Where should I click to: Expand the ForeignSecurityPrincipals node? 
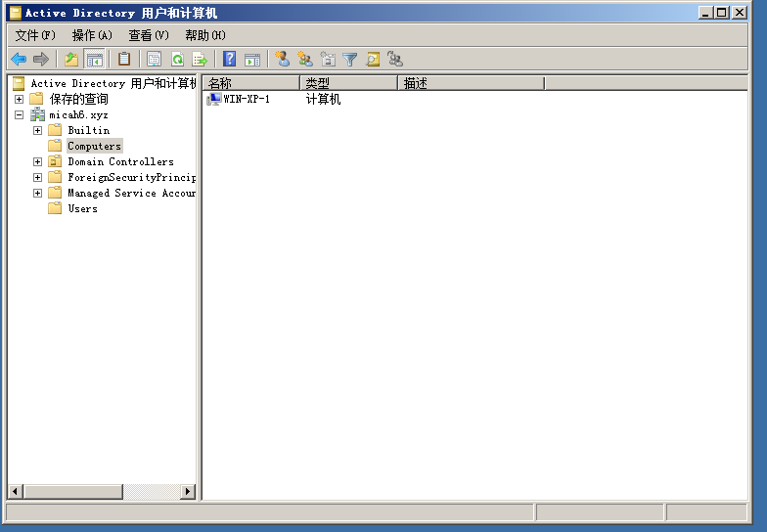point(37,178)
